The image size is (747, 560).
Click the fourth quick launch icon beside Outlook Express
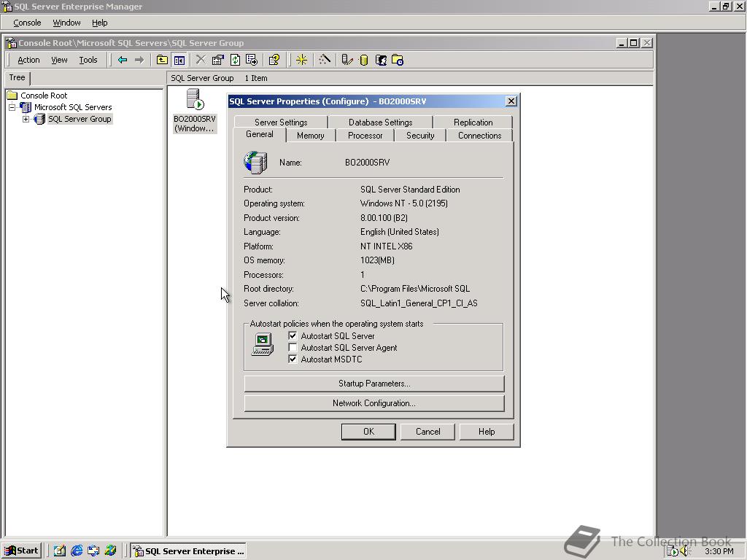tap(111, 551)
